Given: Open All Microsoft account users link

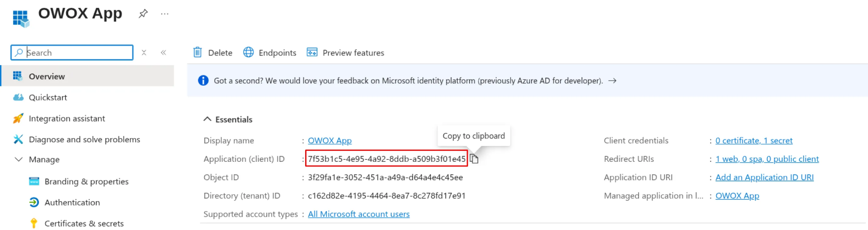Looking at the screenshot, I should 359,214.
